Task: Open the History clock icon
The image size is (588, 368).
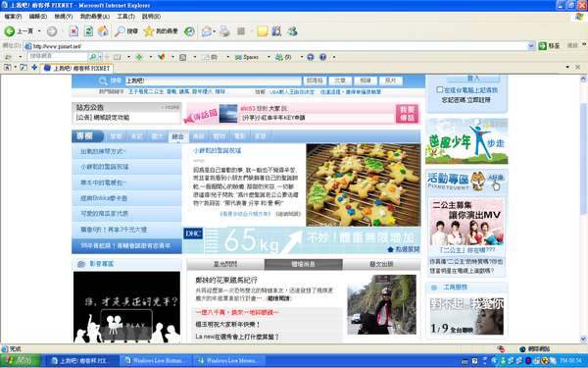Action: (189, 31)
